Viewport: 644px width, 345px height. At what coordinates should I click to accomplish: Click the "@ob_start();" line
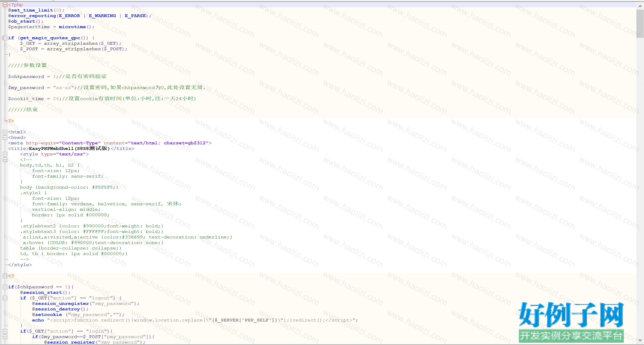pos(26,21)
